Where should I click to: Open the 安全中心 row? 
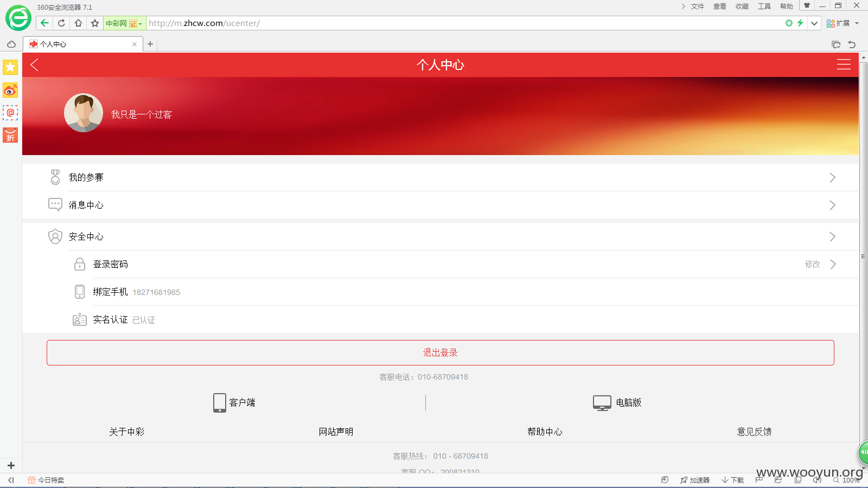coord(441,236)
